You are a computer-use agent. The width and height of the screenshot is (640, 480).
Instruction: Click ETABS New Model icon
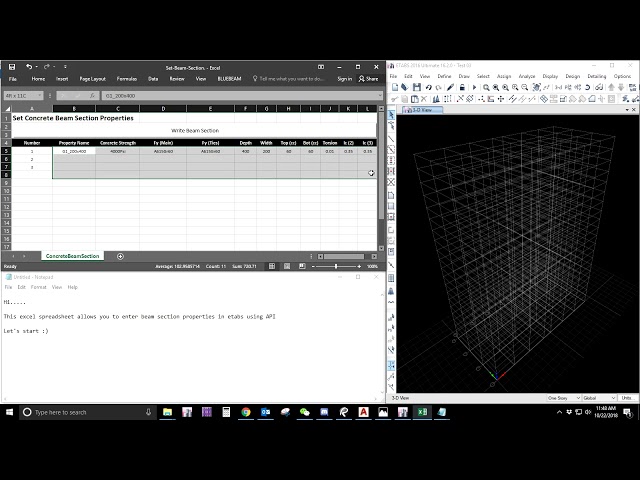395,87
